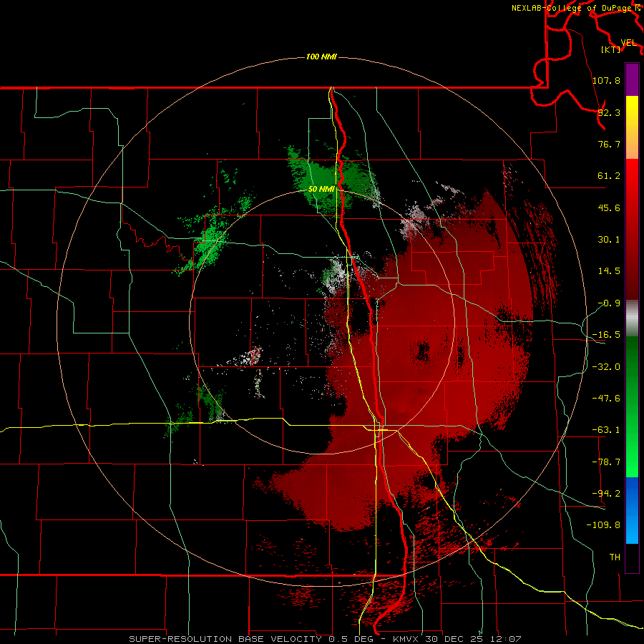Viewport: 644px width, 644px height.
Task: Click the TH label below the scale
Action: (615, 557)
